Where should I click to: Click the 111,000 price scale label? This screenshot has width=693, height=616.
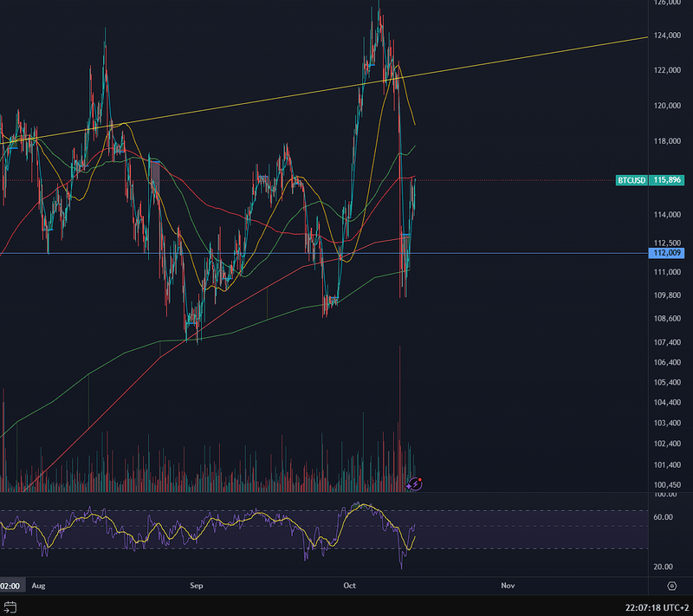coord(667,272)
